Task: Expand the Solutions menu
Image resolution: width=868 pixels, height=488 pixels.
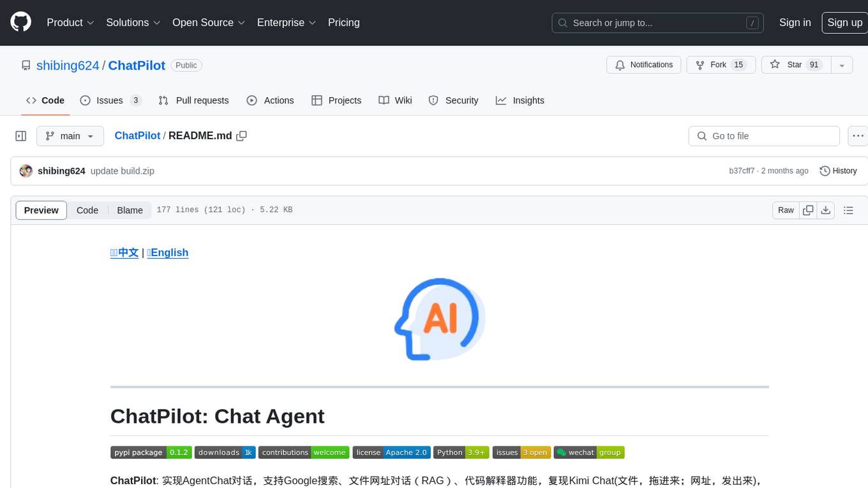Action: pyautogui.click(x=133, y=22)
